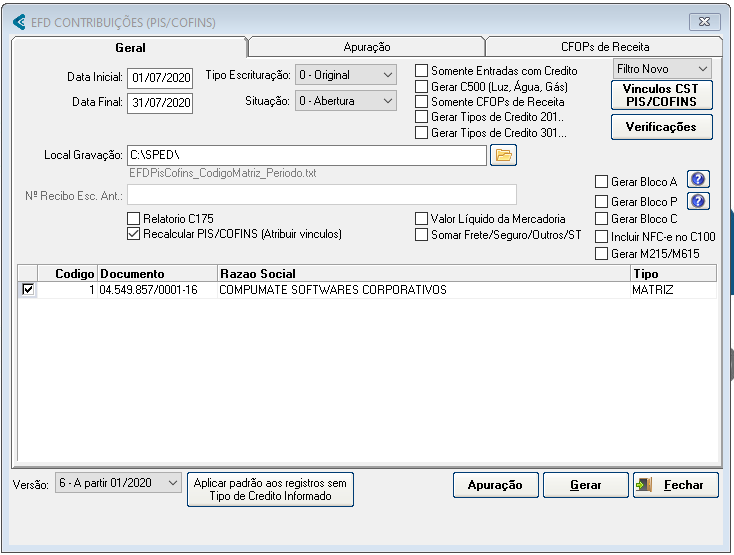Open the CFOPs de Receita tab
Screen dimensions: 734x555
[x=605, y=47]
